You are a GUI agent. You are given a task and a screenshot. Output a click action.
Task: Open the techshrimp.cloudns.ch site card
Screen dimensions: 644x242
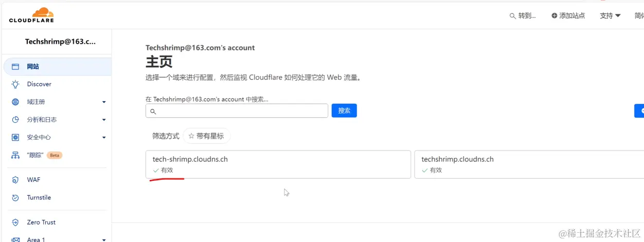pos(529,164)
